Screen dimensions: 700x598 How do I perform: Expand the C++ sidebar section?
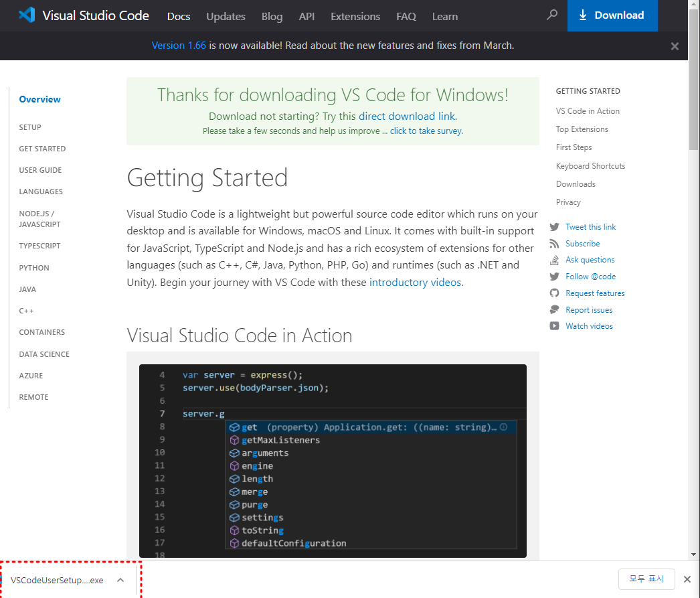(26, 311)
